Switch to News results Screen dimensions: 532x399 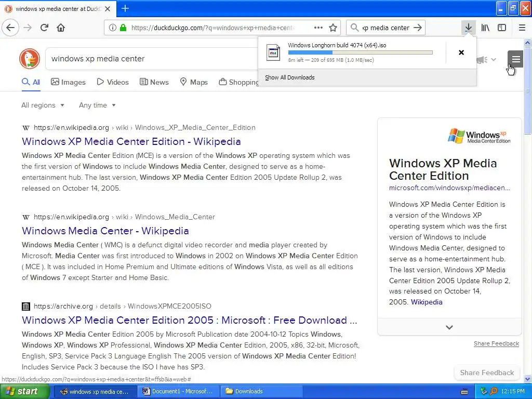[154, 82]
